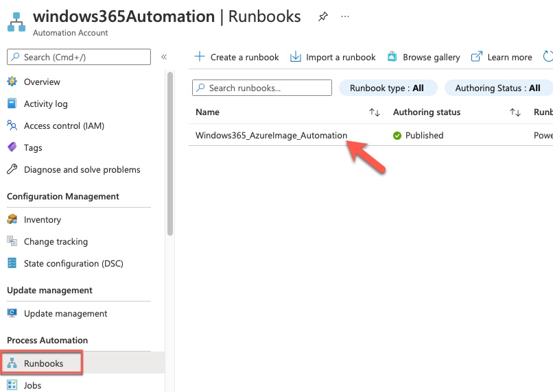553x392 pixels.
Task: Open the ellipsis more options menu
Action: click(x=345, y=16)
